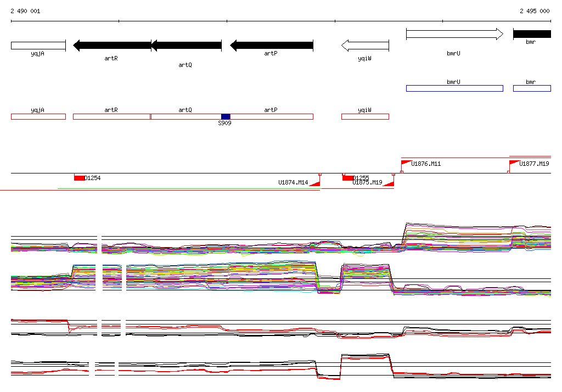562x392 pixels.
Task: Click the blue bmr outlined box
Action: pos(532,88)
